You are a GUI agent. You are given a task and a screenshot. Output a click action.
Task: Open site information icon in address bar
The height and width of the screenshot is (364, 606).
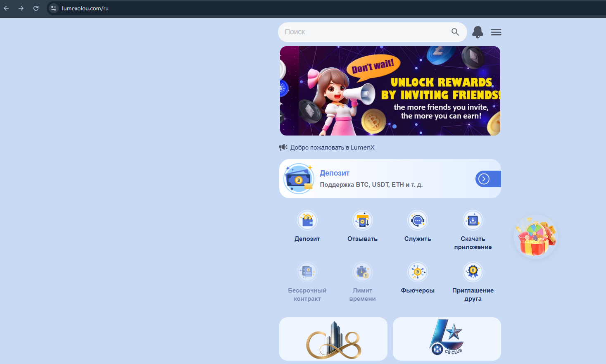(54, 8)
